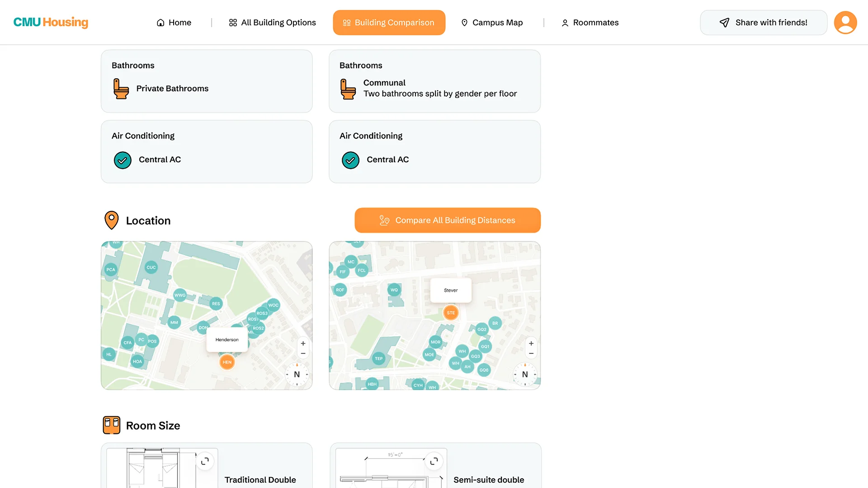Zoom in on the Henderson map
Viewport: 868px width, 488px height.
(x=303, y=343)
